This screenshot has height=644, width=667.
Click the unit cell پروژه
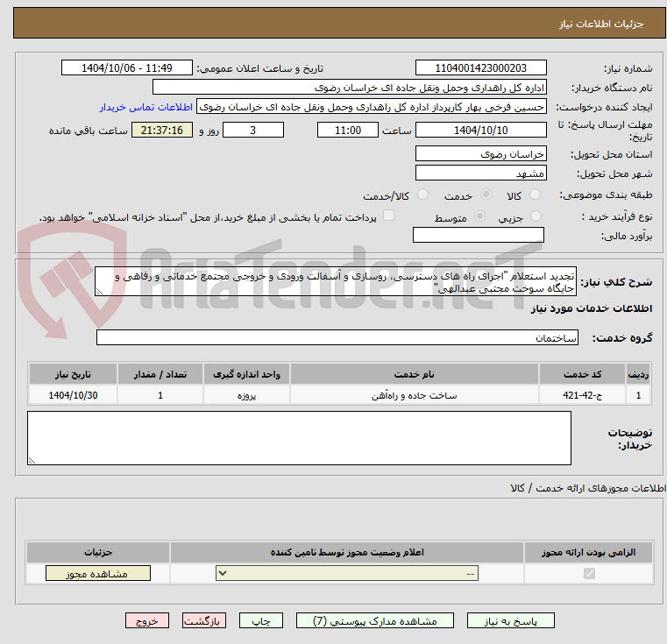tap(246, 395)
